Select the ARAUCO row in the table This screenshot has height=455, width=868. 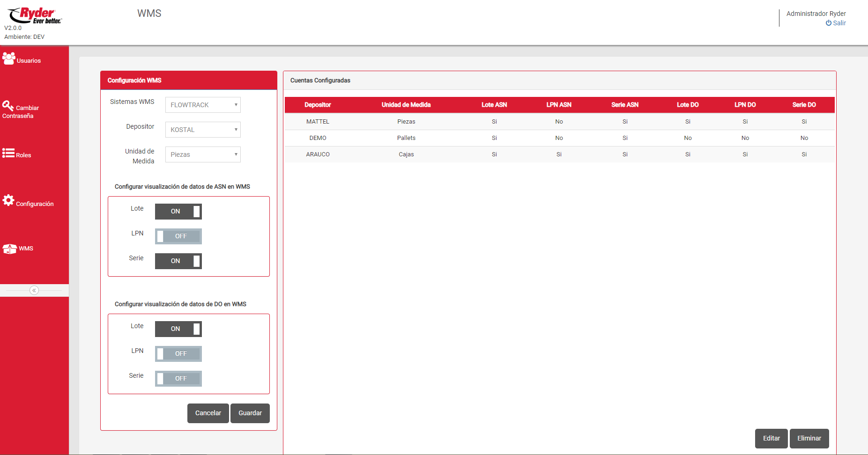tap(318, 154)
